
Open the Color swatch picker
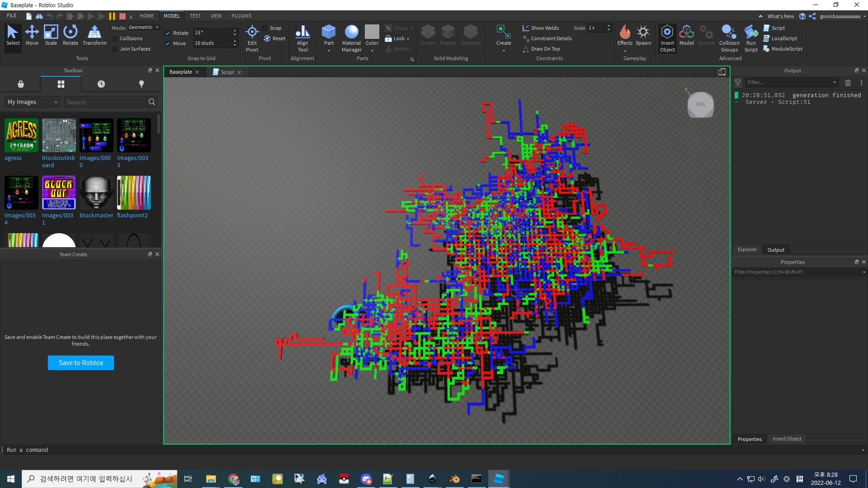click(372, 33)
